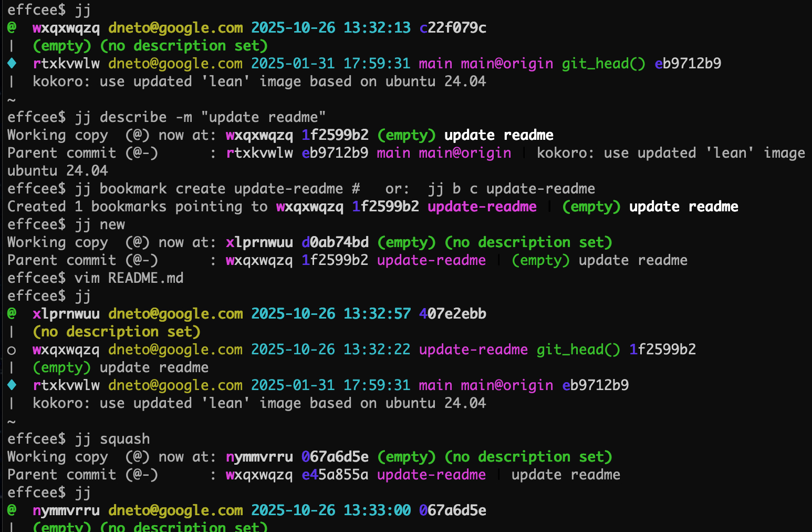Click the 407e2ebb commit hash

[452, 313]
